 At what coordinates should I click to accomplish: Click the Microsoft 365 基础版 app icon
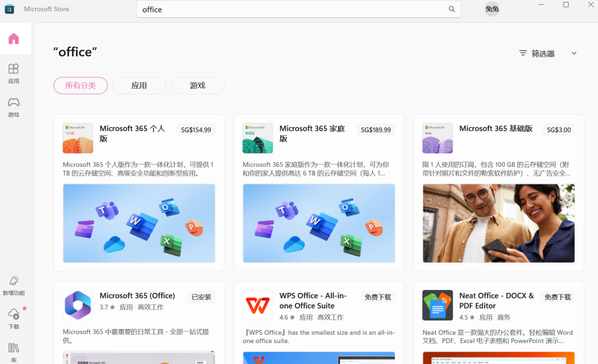coord(437,138)
